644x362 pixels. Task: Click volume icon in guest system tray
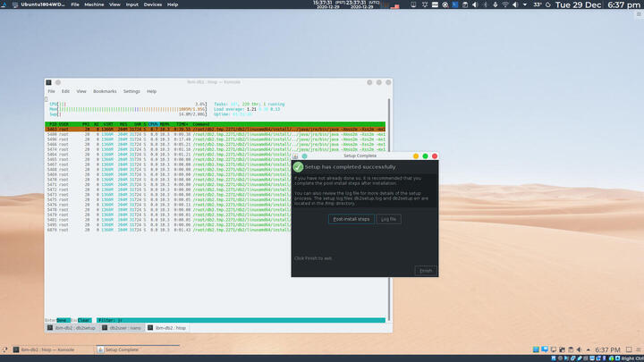[x=579, y=349]
